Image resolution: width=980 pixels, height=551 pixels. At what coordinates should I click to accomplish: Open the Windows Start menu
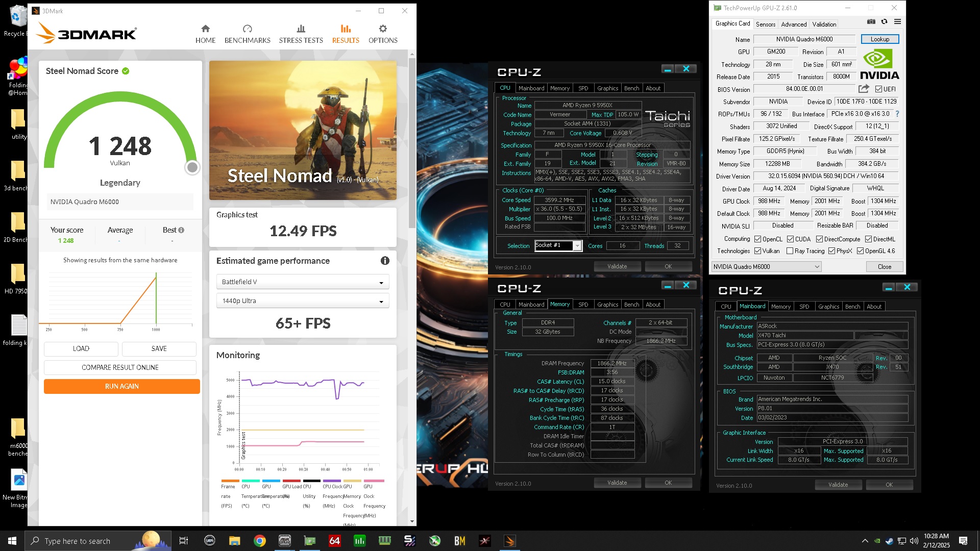tap(12, 541)
